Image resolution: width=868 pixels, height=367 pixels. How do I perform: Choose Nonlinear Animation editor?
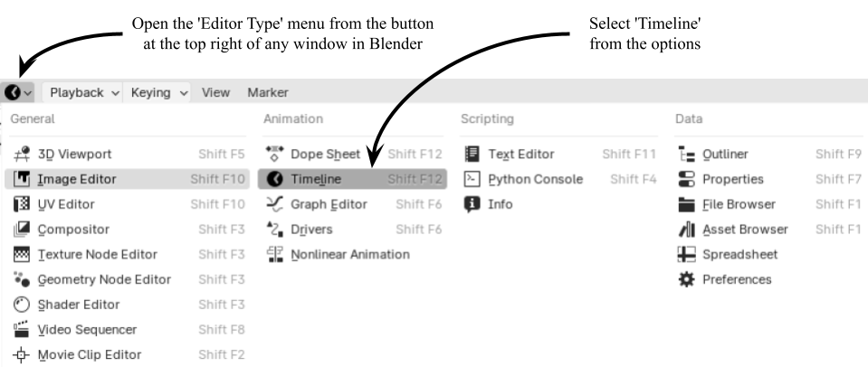pos(349,254)
